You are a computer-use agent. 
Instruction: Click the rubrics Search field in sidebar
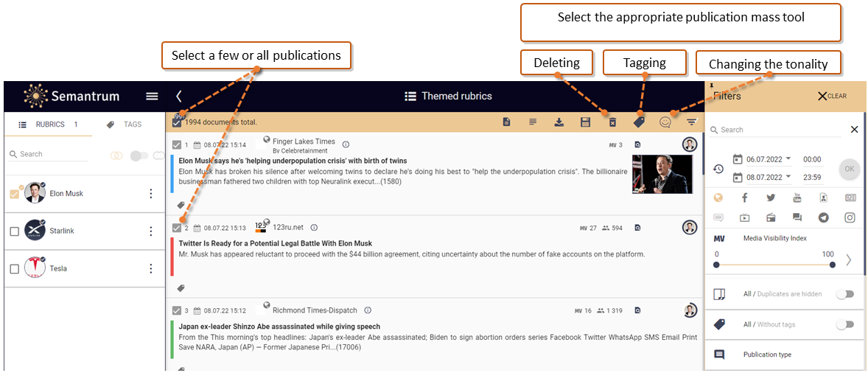[x=48, y=154]
